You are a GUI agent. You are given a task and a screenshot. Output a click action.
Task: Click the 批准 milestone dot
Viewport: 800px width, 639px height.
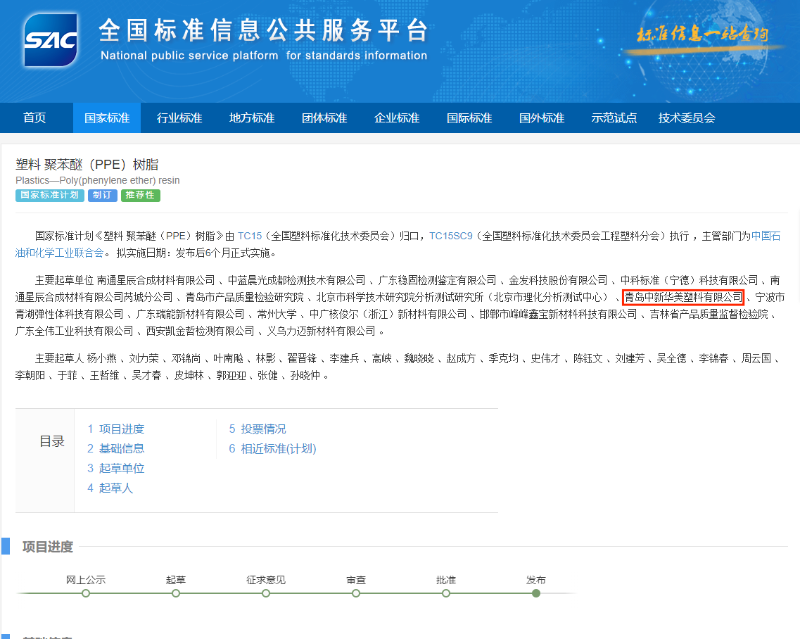point(444,592)
